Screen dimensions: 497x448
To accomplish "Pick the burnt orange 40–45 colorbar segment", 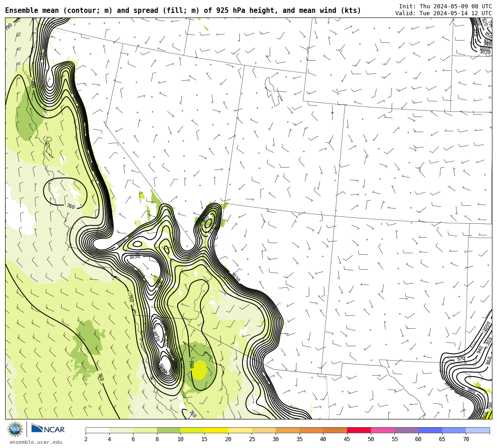I will [x=335, y=430].
